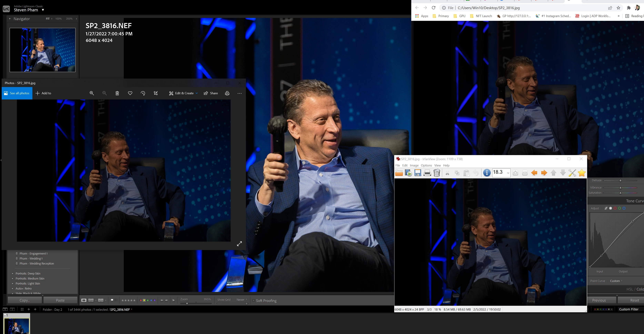Open the Image menu in IrfanView
Viewport: 644px width, 334px height.
(414, 165)
